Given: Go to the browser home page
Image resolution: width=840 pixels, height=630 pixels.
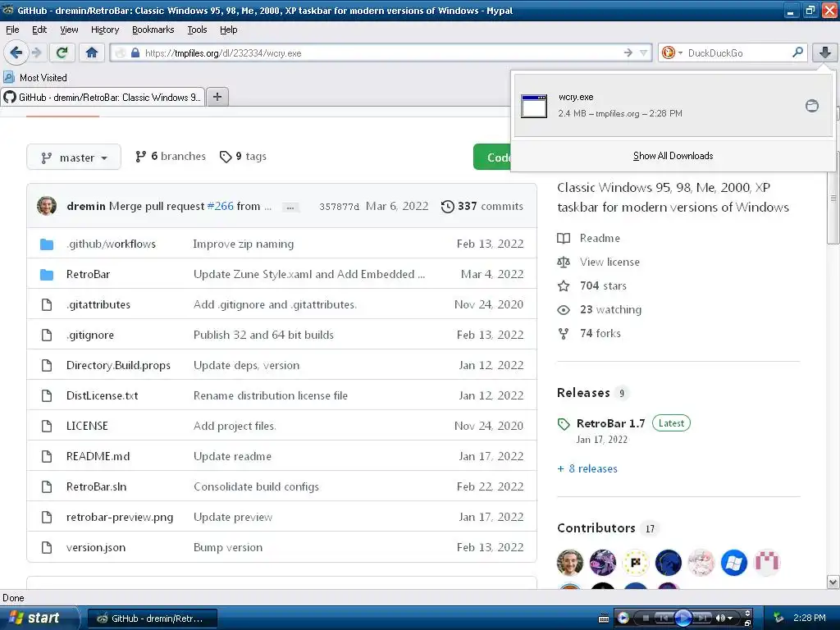Looking at the screenshot, I should pos(92,52).
